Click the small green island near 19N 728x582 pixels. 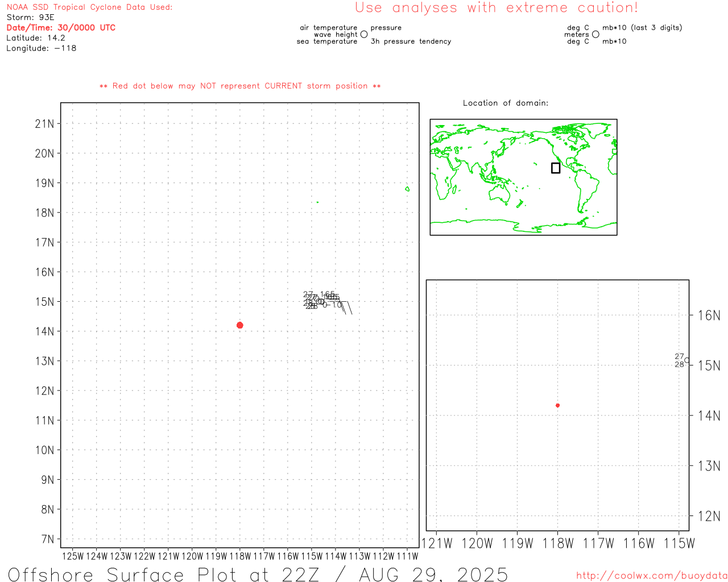tap(407, 189)
